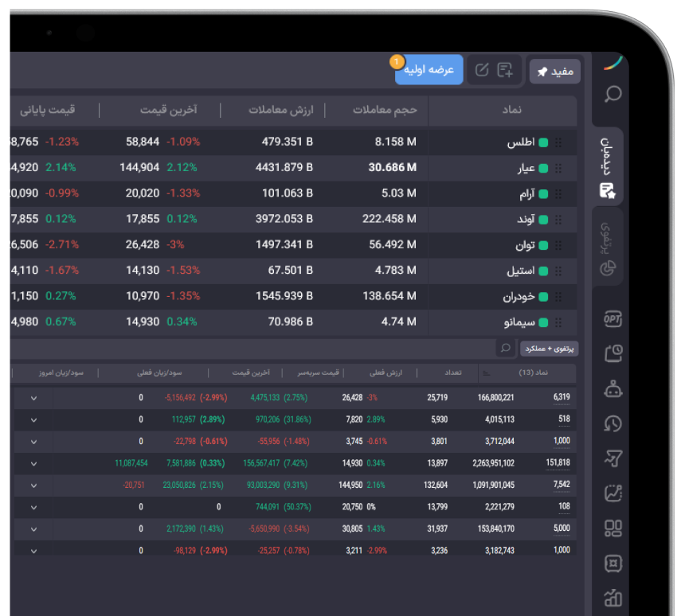Click the 222.458 M volume cell
The height and width of the screenshot is (616, 681).
[389, 219]
